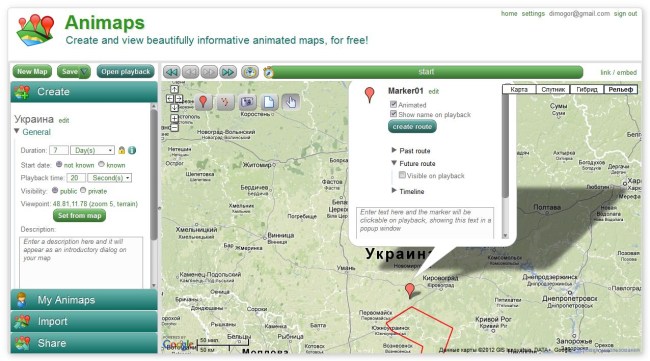Click the create route button
Screen dimensions: 650x361
(412, 126)
